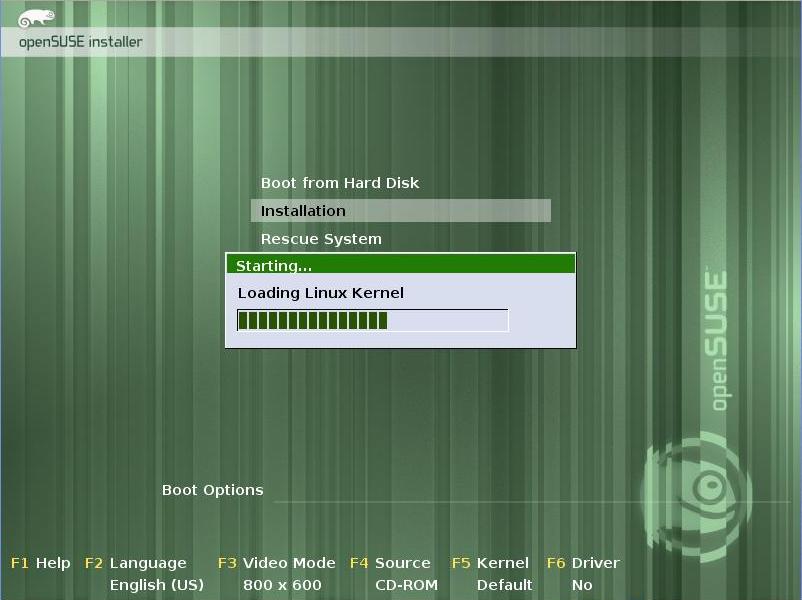Click the Starting... dialog title bar
This screenshot has width=802, height=600.
(400, 264)
